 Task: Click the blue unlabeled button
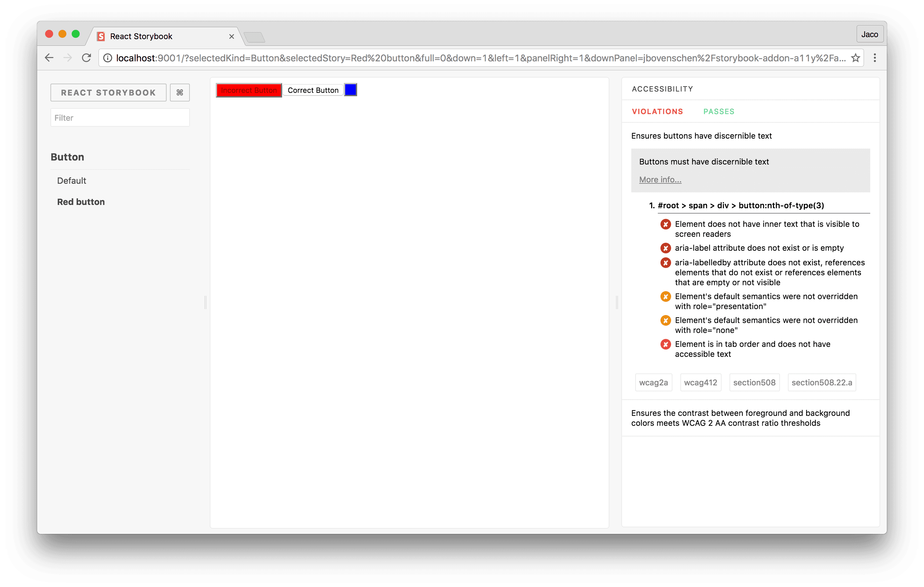click(350, 90)
